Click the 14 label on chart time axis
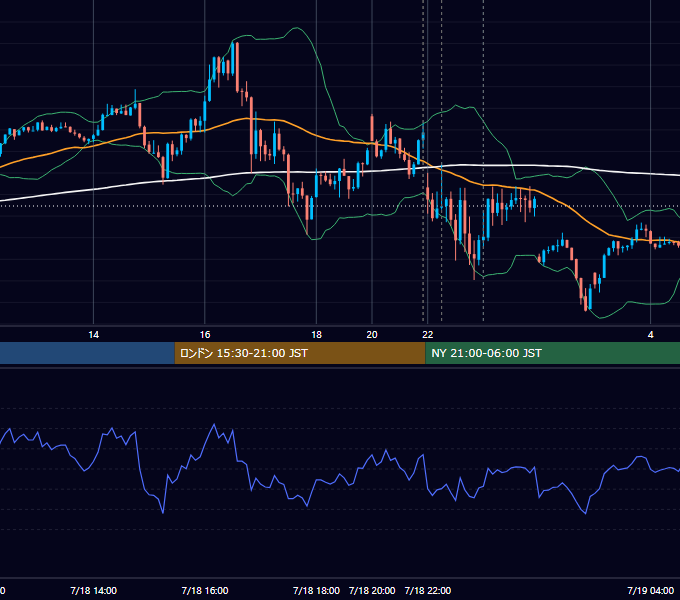This screenshot has height=600, width=680. [94, 335]
